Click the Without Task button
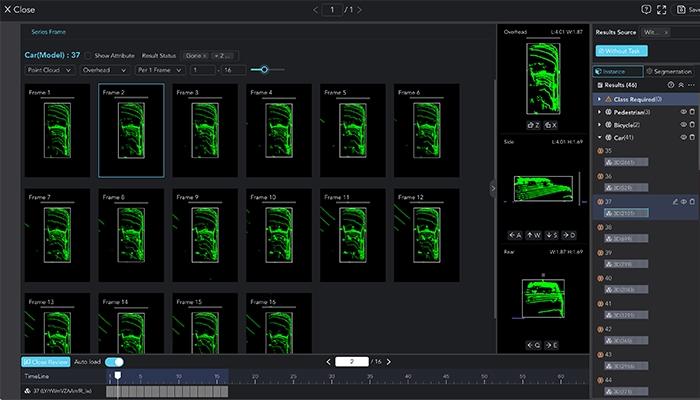 (x=621, y=51)
